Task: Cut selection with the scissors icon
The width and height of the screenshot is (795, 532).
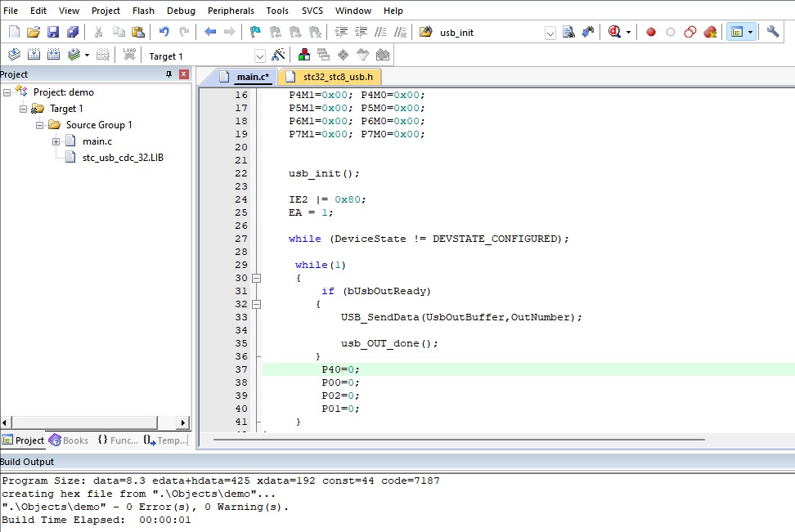Action: [x=99, y=32]
